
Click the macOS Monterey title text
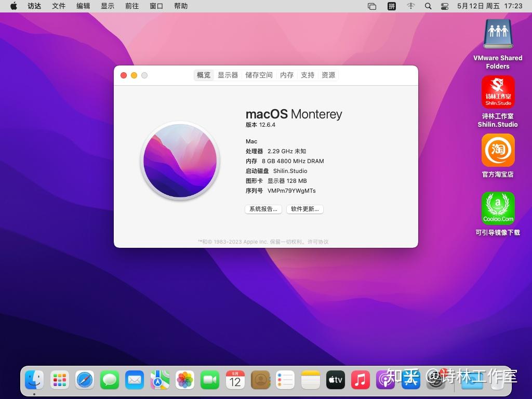[x=294, y=114]
